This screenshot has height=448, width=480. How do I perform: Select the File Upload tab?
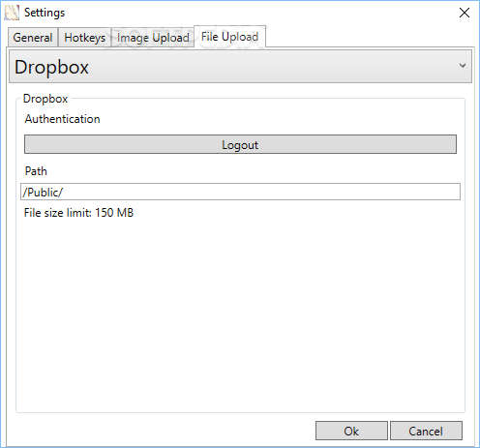pyautogui.click(x=229, y=37)
